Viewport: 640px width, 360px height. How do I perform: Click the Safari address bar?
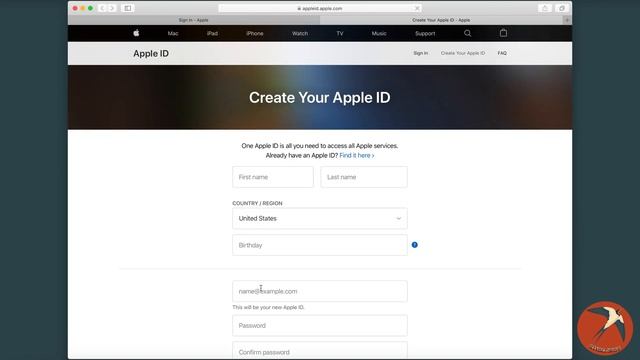click(x=320, y=8)
